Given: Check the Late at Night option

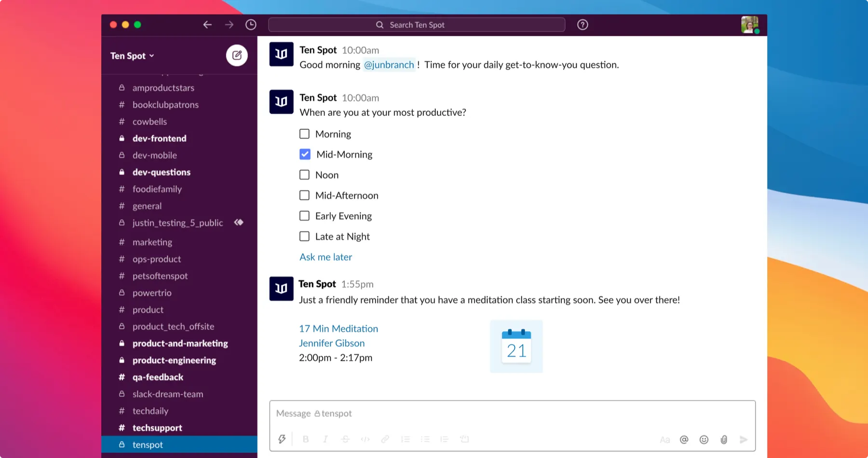Looking at the screenshot, I should point(304,236).
